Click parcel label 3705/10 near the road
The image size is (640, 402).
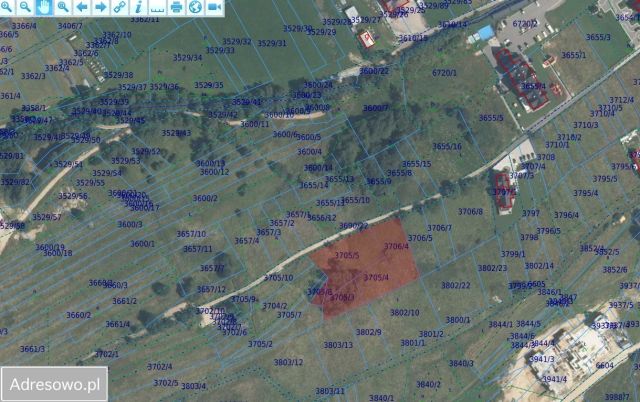(x=278, y=278)
